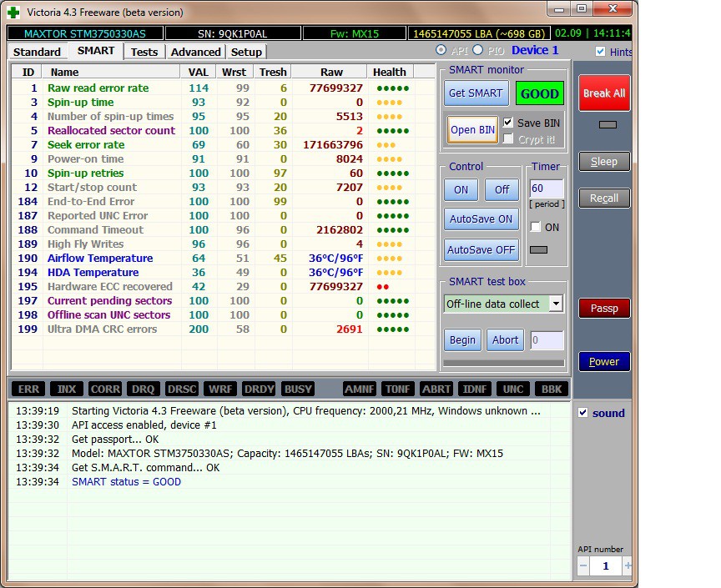Screen dimensions: 721x588
Task: Click the green GOOD status indicator
Action: [x=539, y=93]
